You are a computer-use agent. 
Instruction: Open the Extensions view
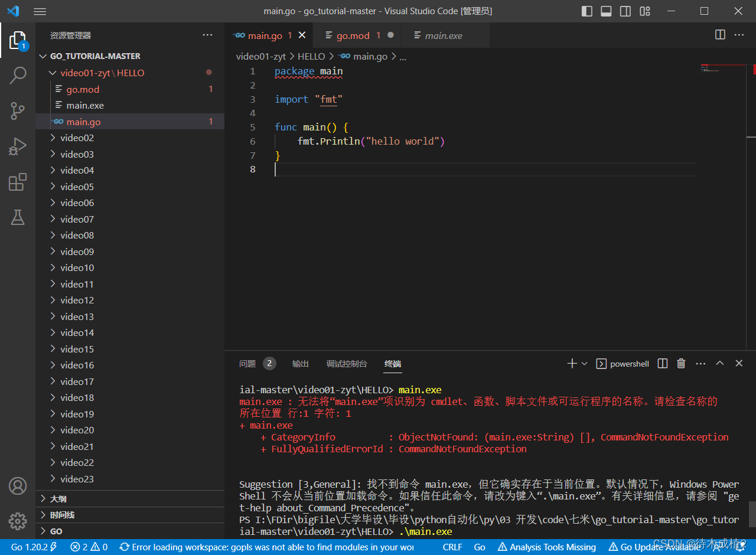pyautogui.click(x=18, y=182)
